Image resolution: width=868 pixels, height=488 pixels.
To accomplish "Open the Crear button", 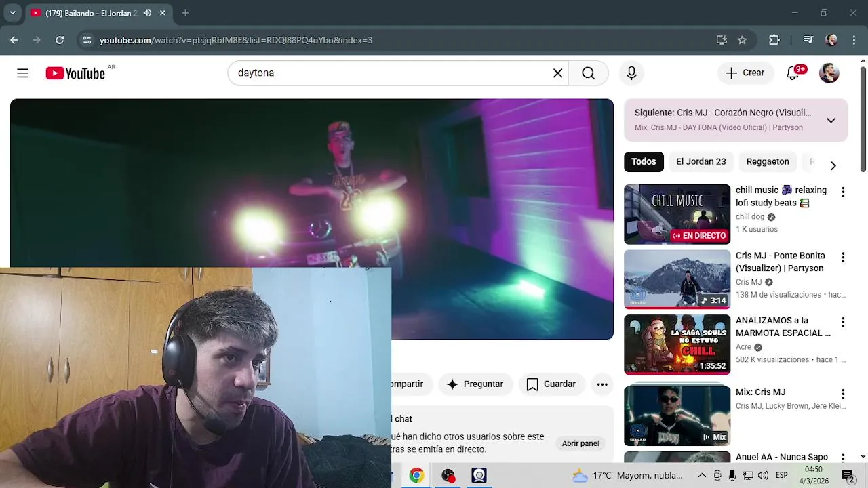I will [x=745, y=73].
